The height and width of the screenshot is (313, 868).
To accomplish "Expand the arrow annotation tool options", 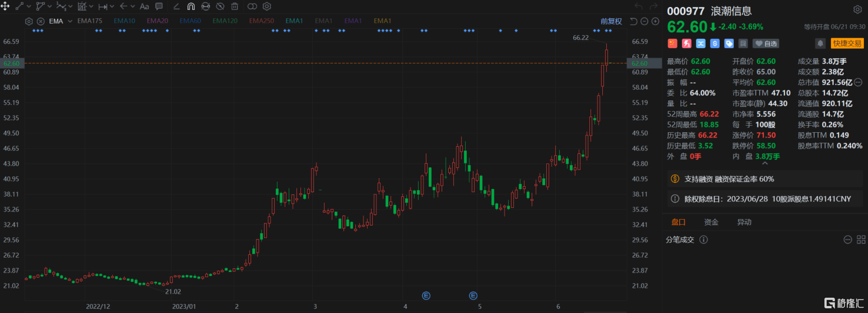I will 132,6.
